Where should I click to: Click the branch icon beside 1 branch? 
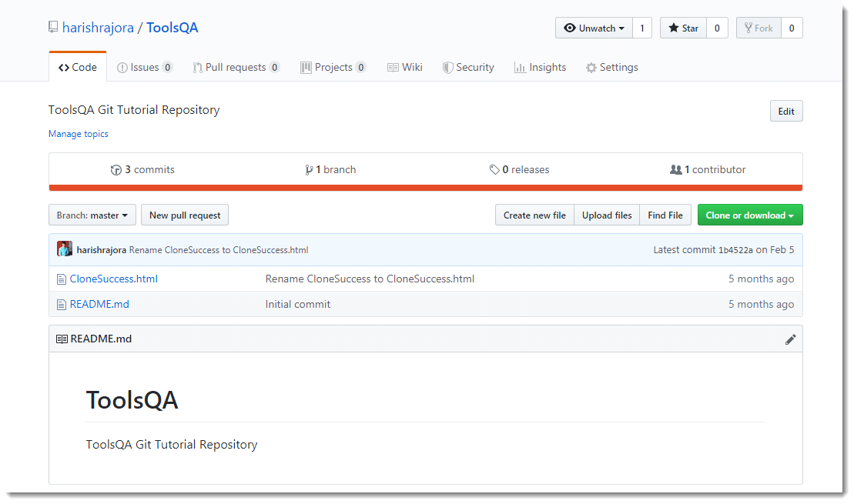pos(309,170)
